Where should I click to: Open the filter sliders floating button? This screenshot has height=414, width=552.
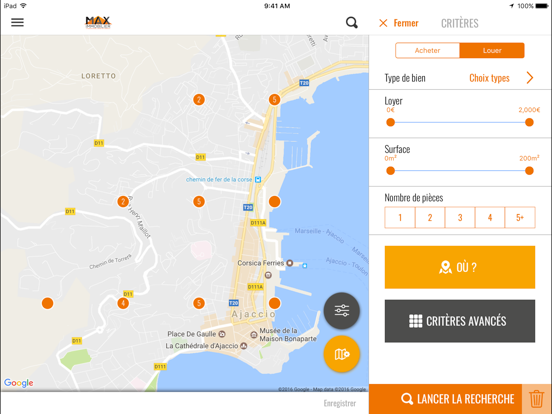pyautogui.click(x=342, y=310)
